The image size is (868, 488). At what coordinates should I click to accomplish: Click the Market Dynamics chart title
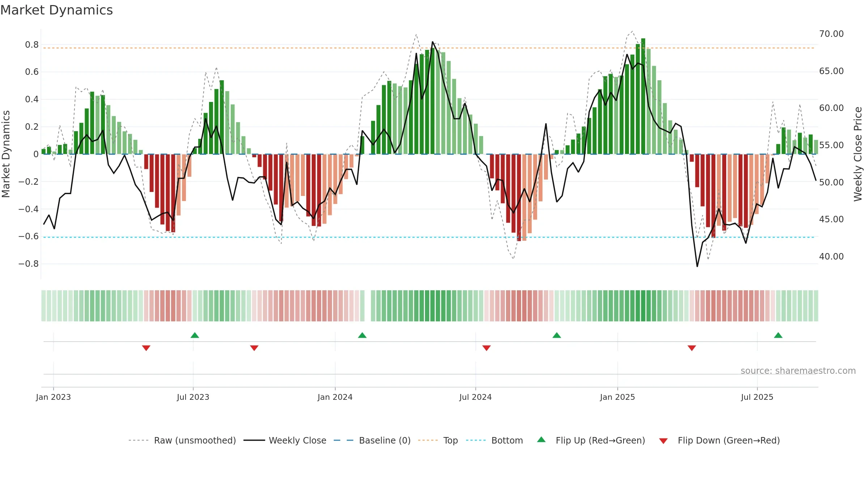pyautogui.click(x=56, y=10)
